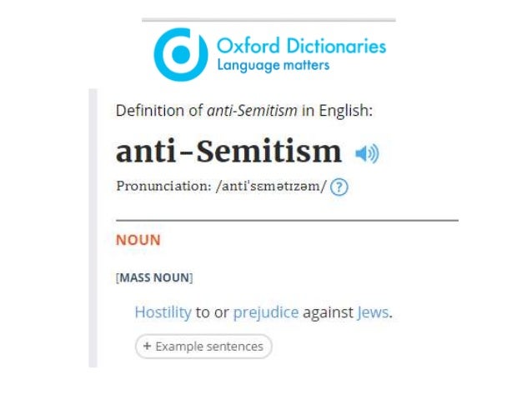This screenshot has width=532, height=399.
Task: Expand the Example sentences section
Action: coord(203,347)
